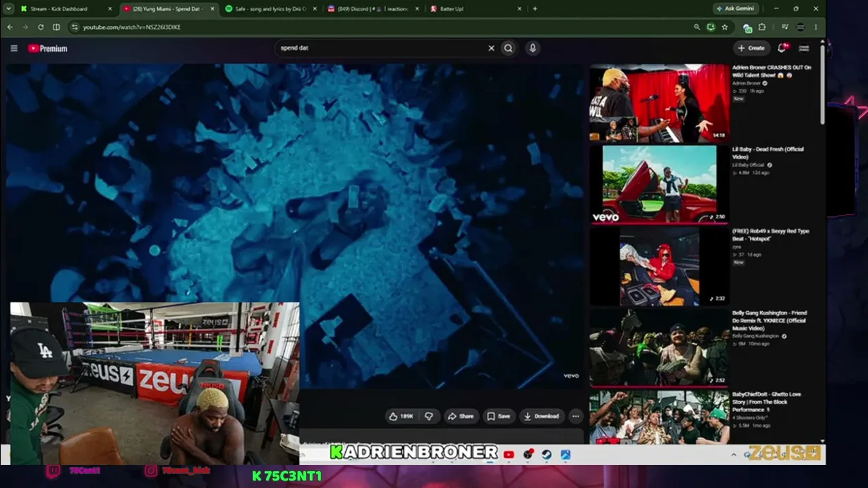Switch to the Safe song lyrics tab
Screen dimensions: 868x488
click(x=270, y=9)
